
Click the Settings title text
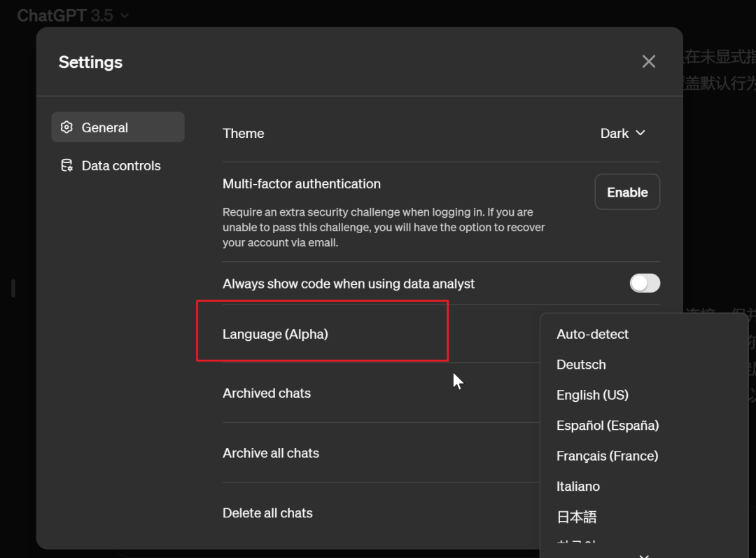[x=90, y=62]
